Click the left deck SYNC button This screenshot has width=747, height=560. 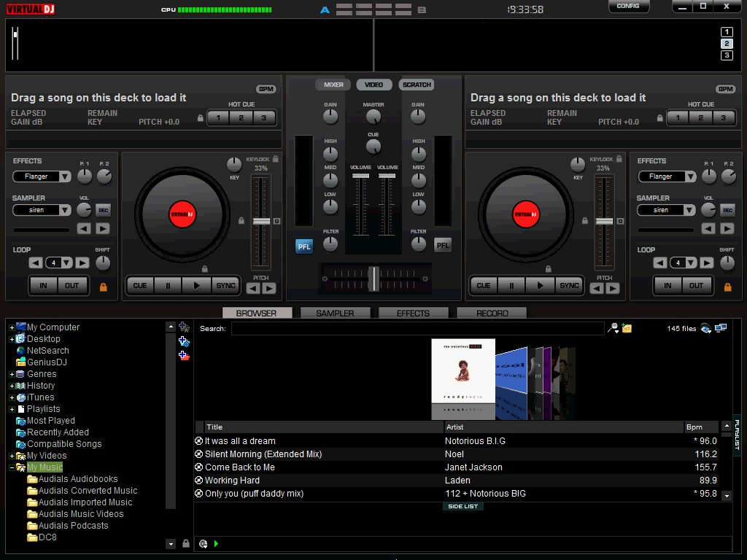225,286
